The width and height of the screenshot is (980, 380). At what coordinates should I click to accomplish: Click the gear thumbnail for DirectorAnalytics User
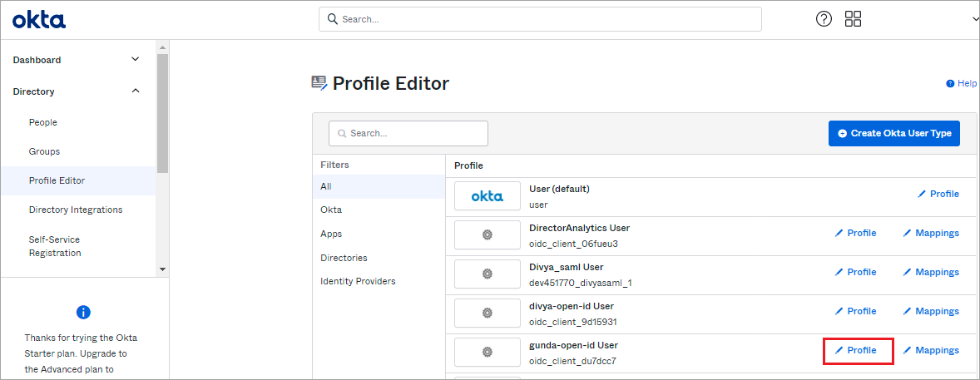click(x=488, y=235)
